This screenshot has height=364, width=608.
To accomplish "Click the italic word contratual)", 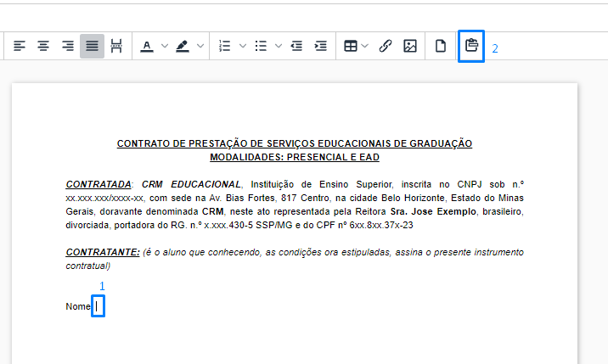I will tap(88, 266).
